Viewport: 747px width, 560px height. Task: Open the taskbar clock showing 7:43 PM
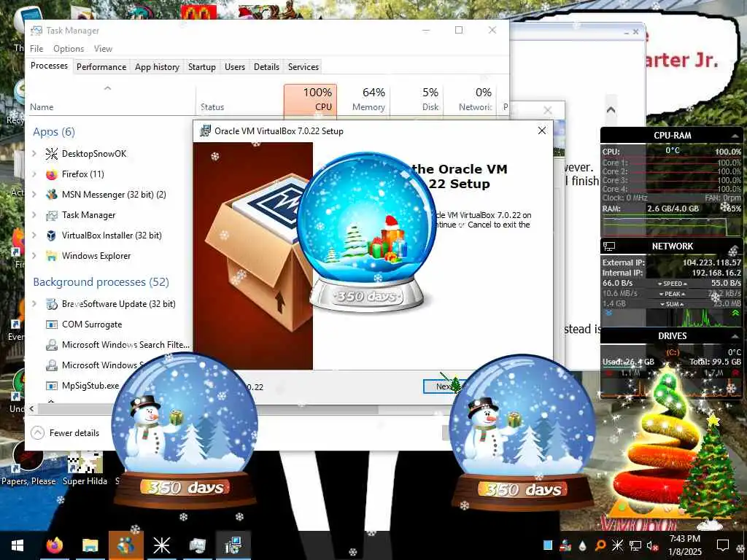coord(684,545)
